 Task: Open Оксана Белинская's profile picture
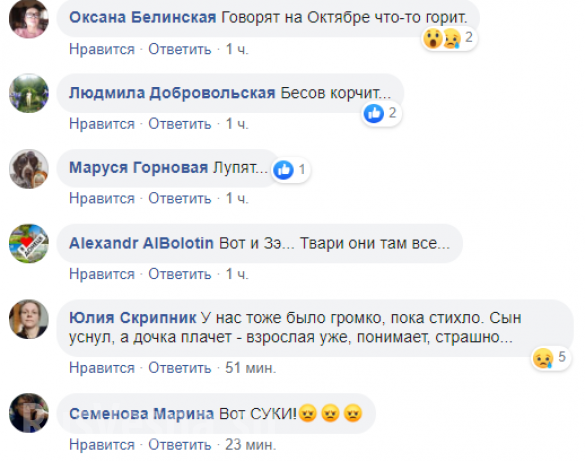(29, 18)
